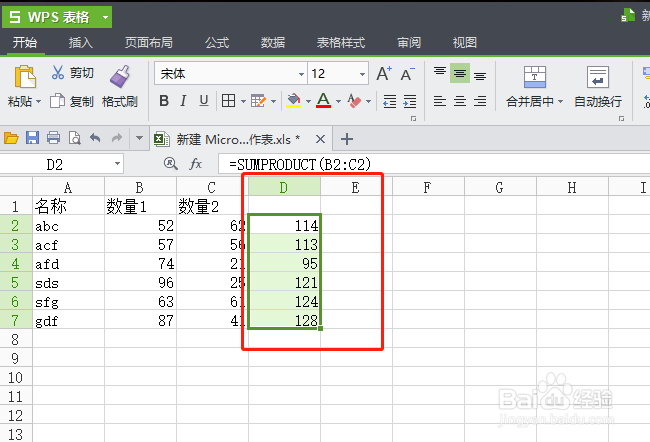Open alignment group dialog launcher
Viewport: 650px width, 442px height.
click(x=621, y=119)
